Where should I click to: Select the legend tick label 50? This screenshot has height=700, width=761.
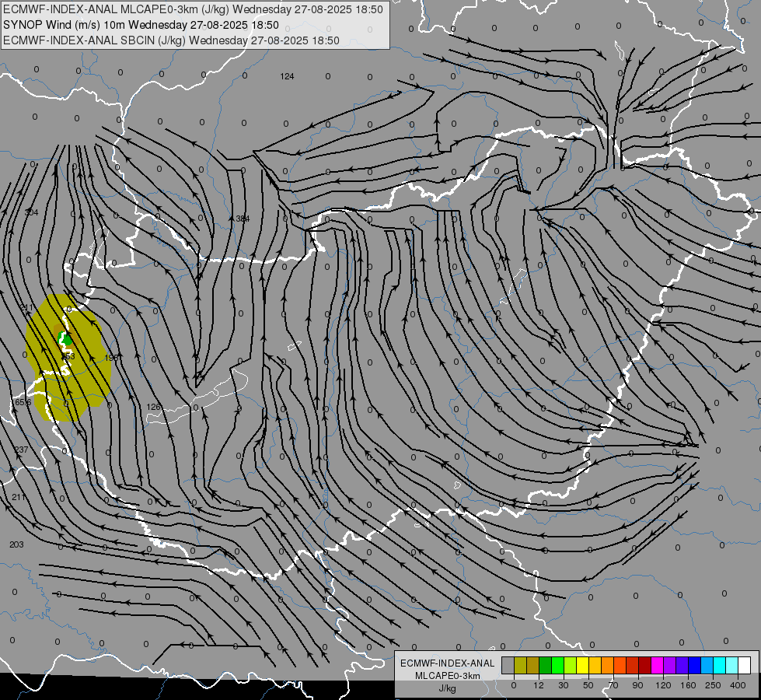[588, 685]
